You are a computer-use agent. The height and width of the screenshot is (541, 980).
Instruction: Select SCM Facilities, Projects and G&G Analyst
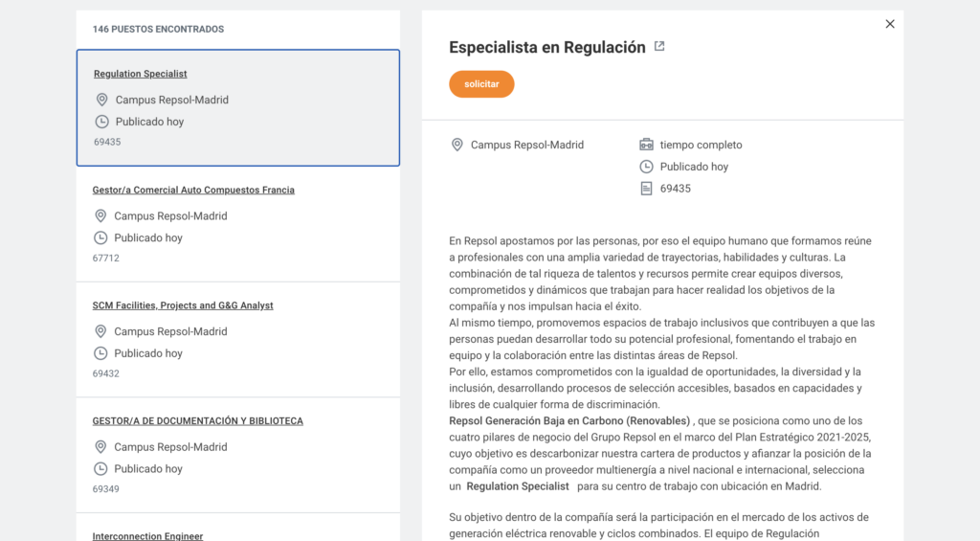coord(183,305)
